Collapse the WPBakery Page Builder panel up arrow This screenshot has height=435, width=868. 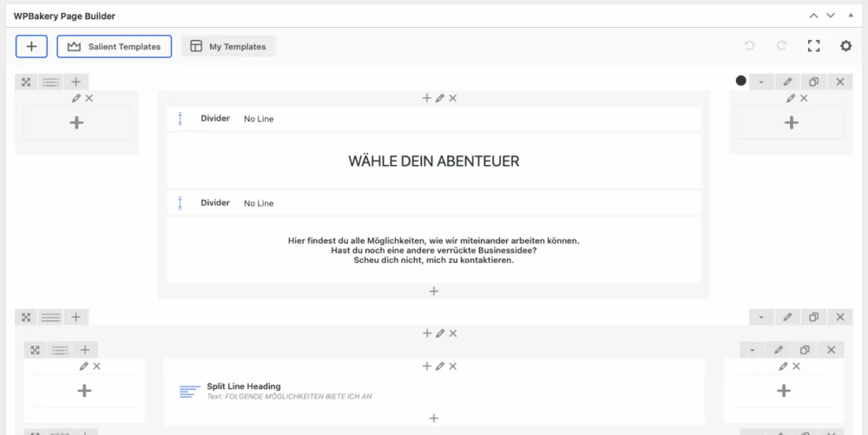tap(813, 16)
